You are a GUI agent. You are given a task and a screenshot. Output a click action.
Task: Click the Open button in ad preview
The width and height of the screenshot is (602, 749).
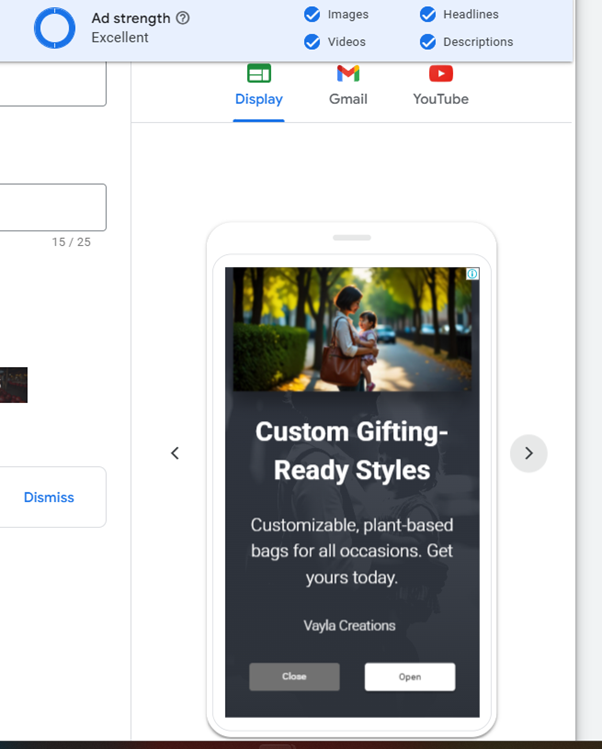click(x=410, y=676)
